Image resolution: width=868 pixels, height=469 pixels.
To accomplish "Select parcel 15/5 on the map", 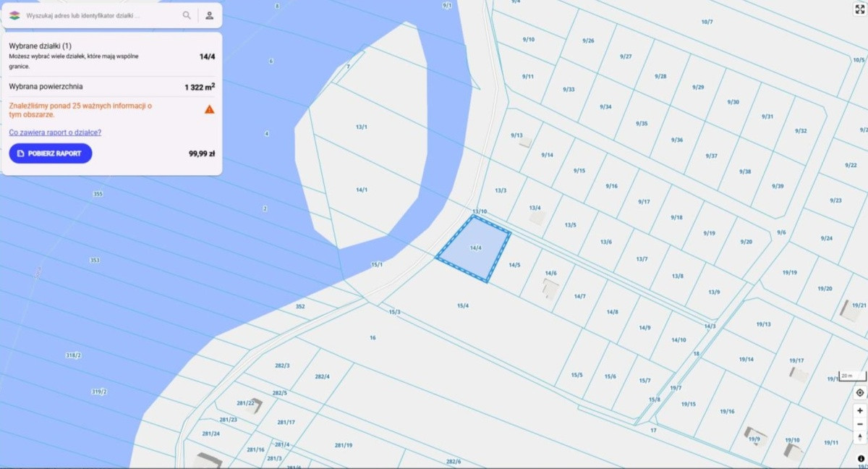I will [576, 375].
